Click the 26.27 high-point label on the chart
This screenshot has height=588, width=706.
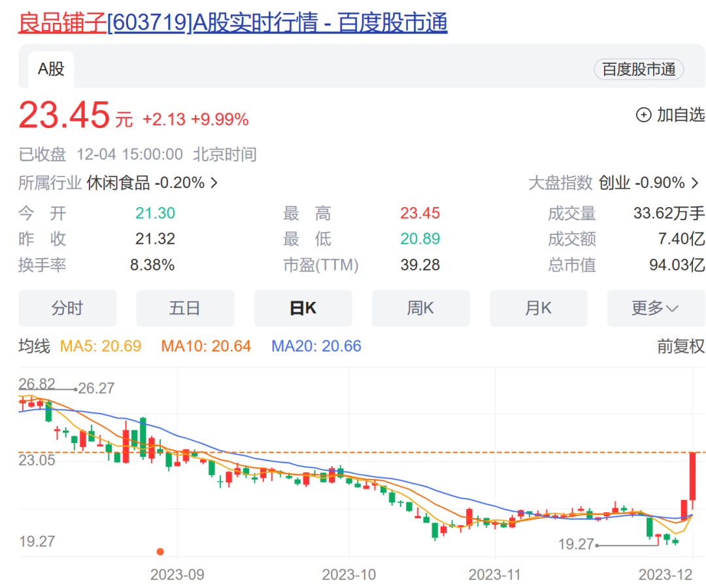tap(96, 388)
